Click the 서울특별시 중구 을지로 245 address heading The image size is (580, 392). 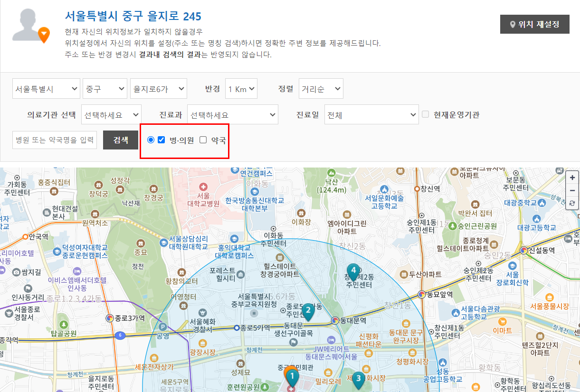(x=133, y=16)
